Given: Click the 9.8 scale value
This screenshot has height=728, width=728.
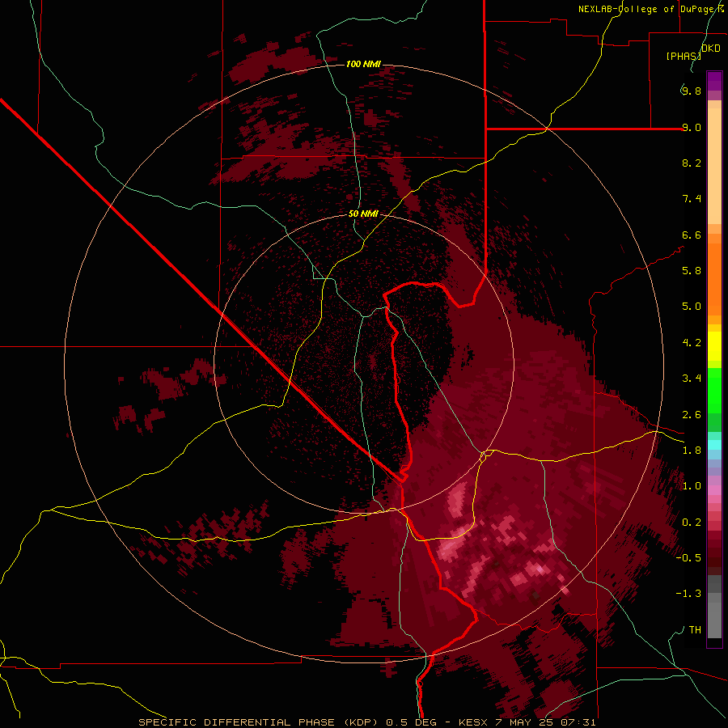Looking at the screenshot, I should click(692, 91).
